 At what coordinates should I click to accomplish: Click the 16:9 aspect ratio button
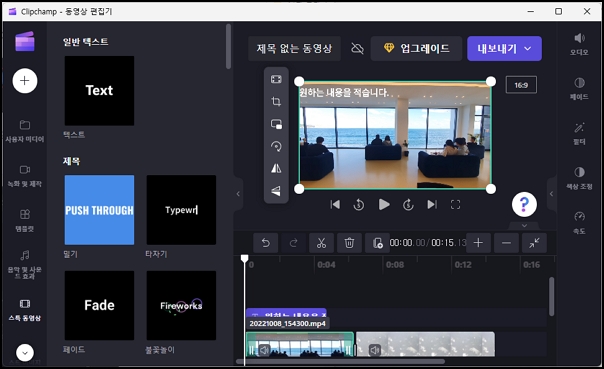click(521, 85)
